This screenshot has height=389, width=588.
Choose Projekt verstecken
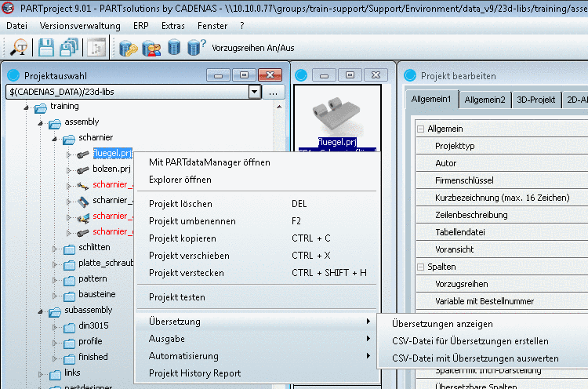tap(257, 273)
